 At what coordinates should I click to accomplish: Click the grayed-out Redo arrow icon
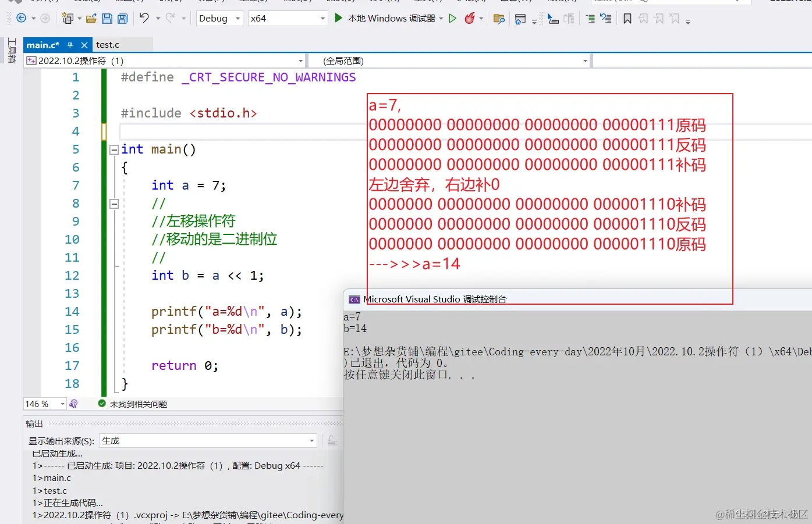click(170, 18)
